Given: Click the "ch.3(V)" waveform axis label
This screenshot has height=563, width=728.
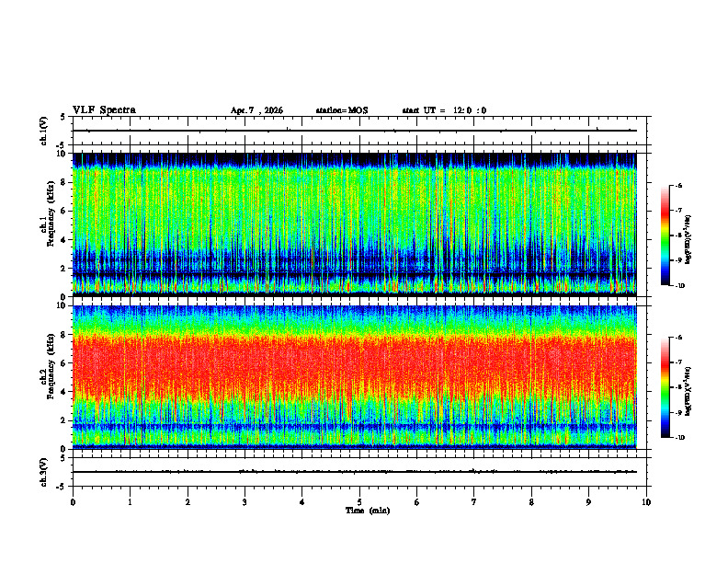Looking at the screenshot, I should tap(44, 472).
